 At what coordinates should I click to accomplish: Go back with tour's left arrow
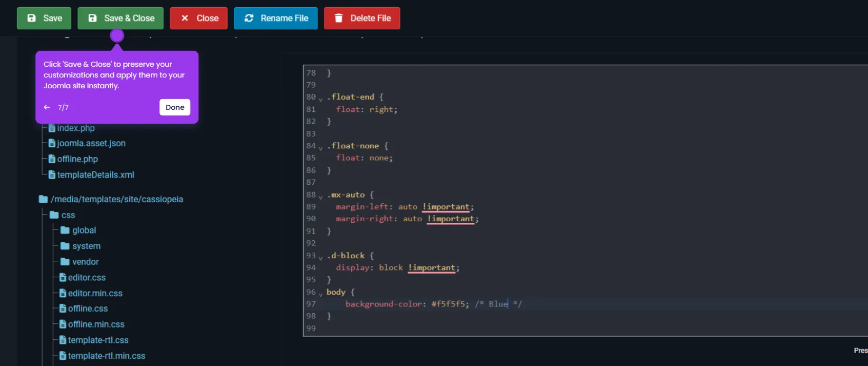tap(47, 107)
